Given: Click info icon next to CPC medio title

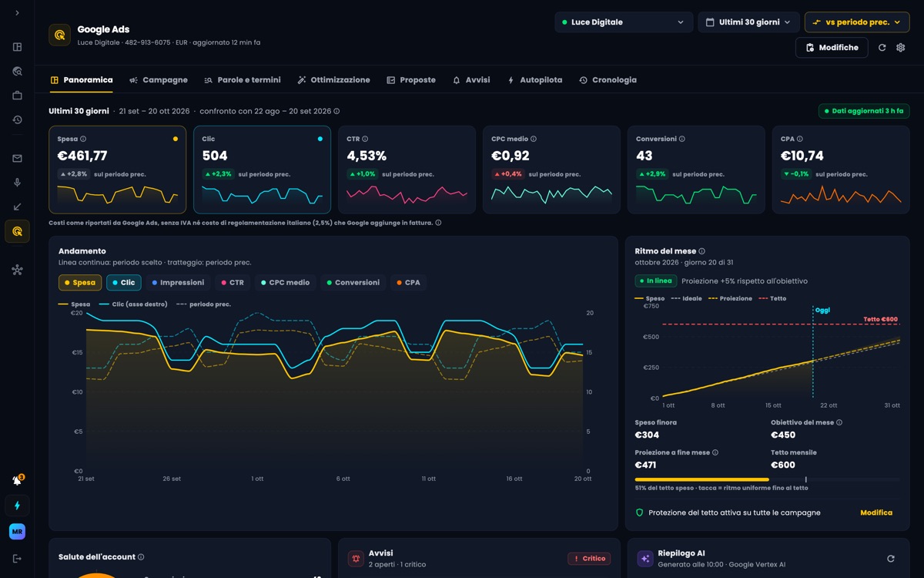Looking at the screenshot, I should click(x=534, y=139).
